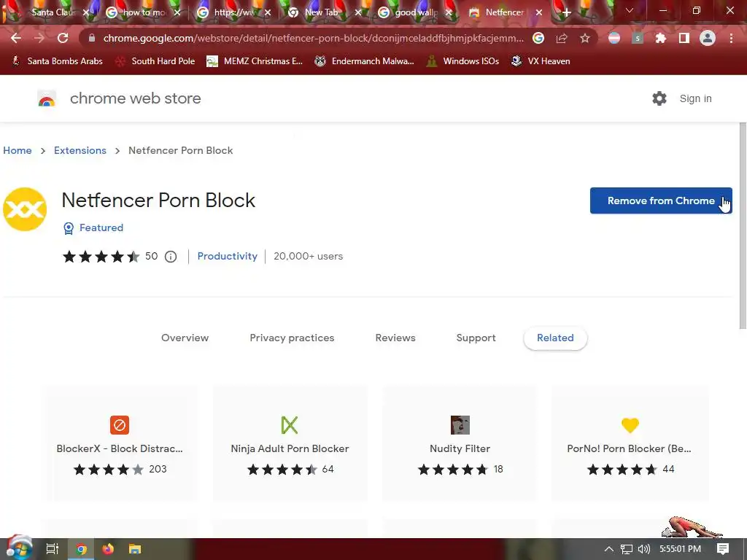Go to Home breadcrumb link
The height and width of the screenshot is (560, 747).
coord(18,150)
